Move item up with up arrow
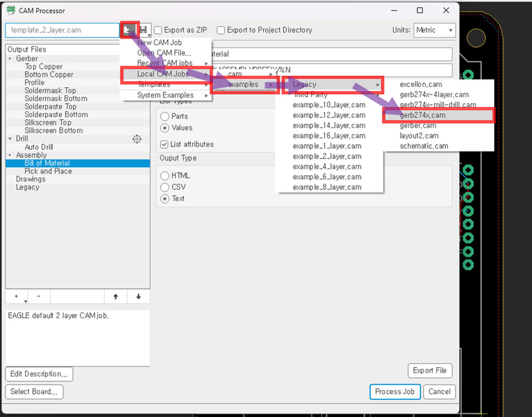Image resolution: width=532 pixels, height=417 pixels. (116, 296)
